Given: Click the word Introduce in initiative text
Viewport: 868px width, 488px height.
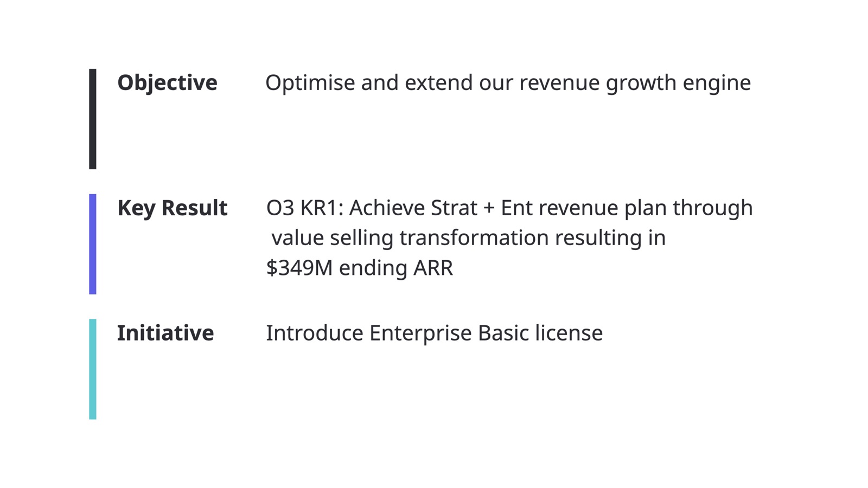Looking at the screenshot, I should (x=315, y=333).
